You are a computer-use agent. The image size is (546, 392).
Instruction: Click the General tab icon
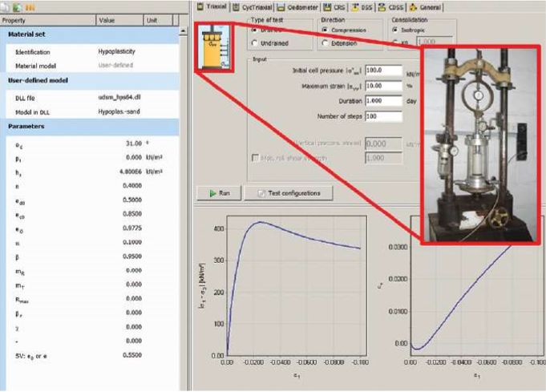[414, 7]
